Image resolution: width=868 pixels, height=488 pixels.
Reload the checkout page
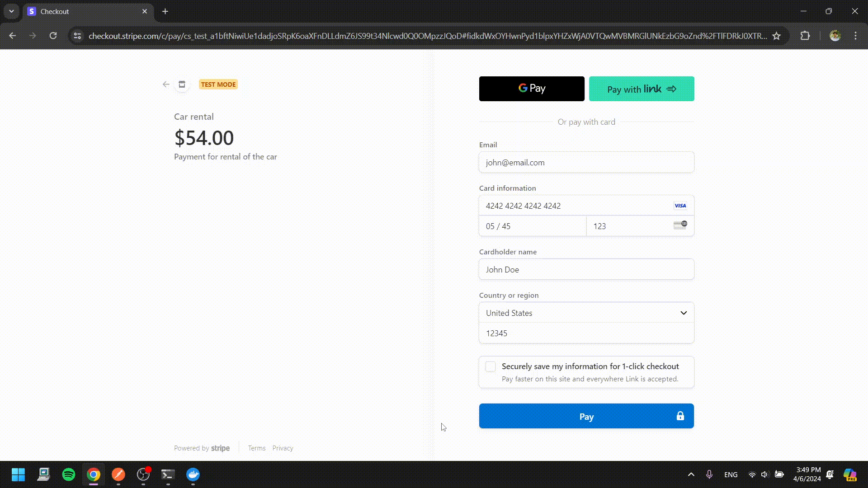click(x=53, y=36)
